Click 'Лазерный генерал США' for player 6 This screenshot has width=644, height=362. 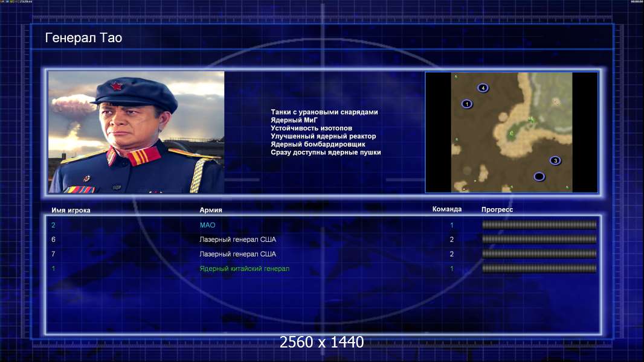click(238, 240)
